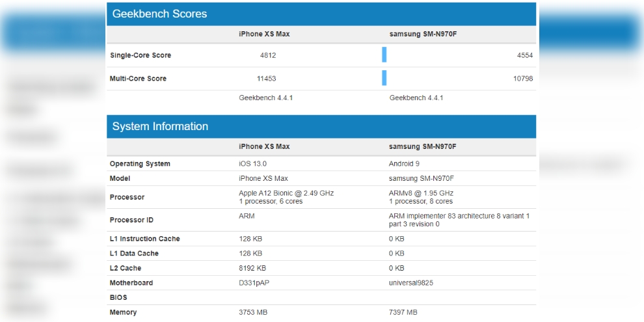Select iPhone XS Max header in System Information
The image size is (644, 322).
point(264,146)
